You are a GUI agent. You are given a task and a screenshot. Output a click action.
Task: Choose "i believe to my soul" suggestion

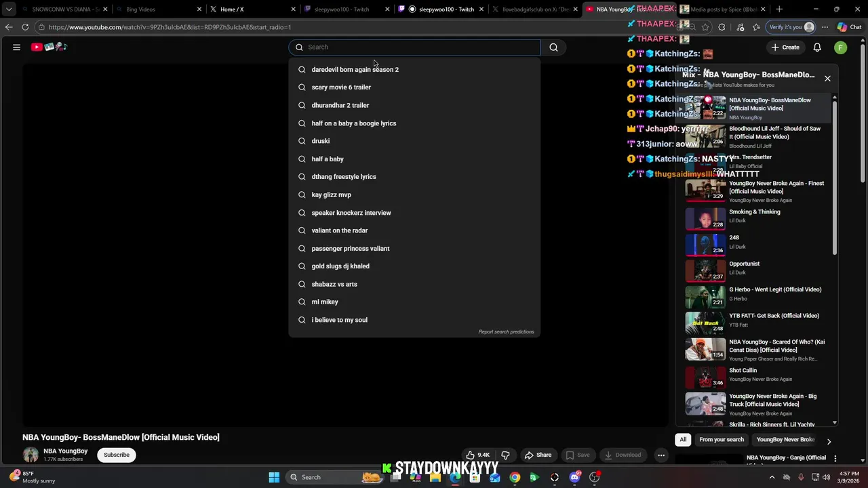pos(414,320)
